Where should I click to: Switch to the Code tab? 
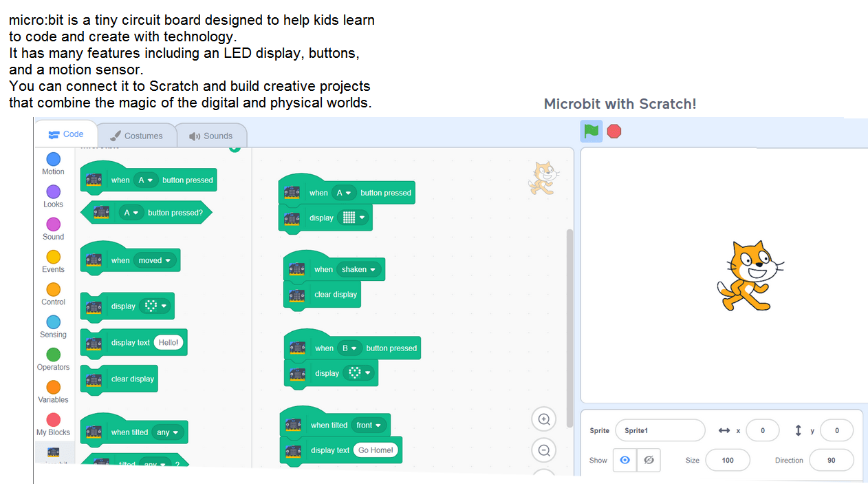click(66, 134)
